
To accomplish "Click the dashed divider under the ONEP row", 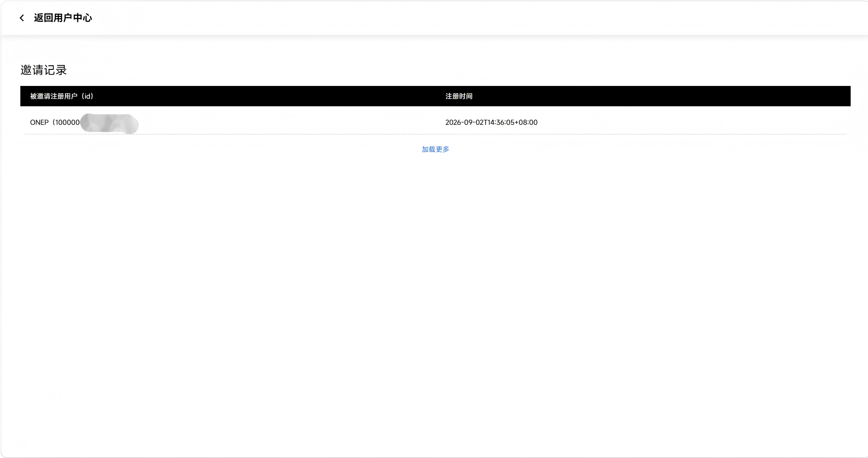I will pyautogui.click(x=435, y=134).
